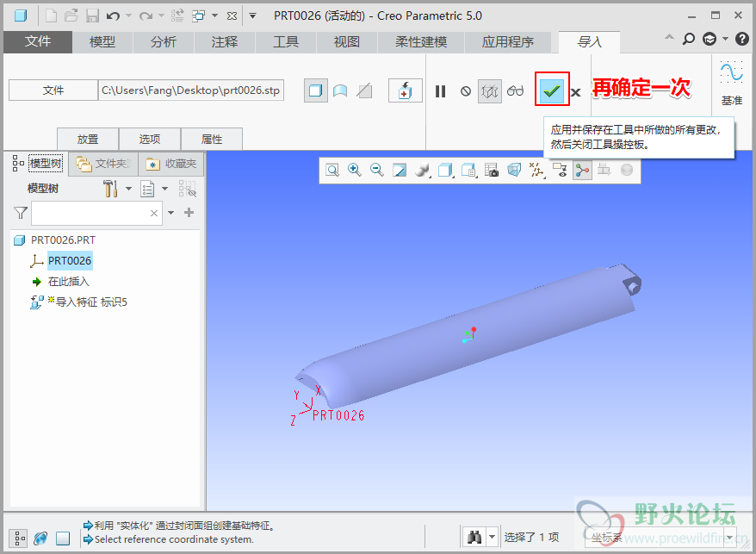This screenshot has width=756, height=554.
Task: Click the Zoom In magnifier icon
Action: 355,170
